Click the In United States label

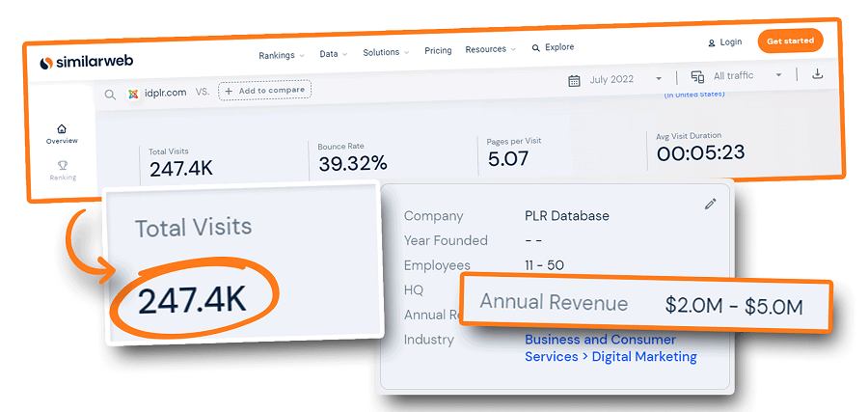coord(694,95)
